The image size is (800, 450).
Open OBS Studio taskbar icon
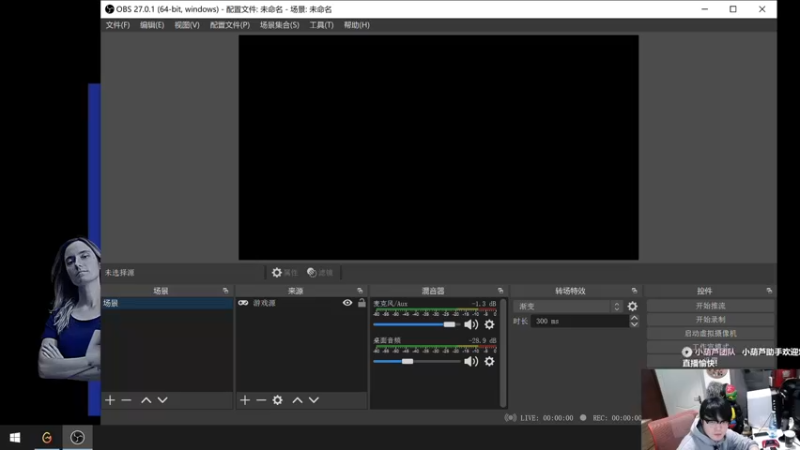pyautogui.click(x=77, y=438)
